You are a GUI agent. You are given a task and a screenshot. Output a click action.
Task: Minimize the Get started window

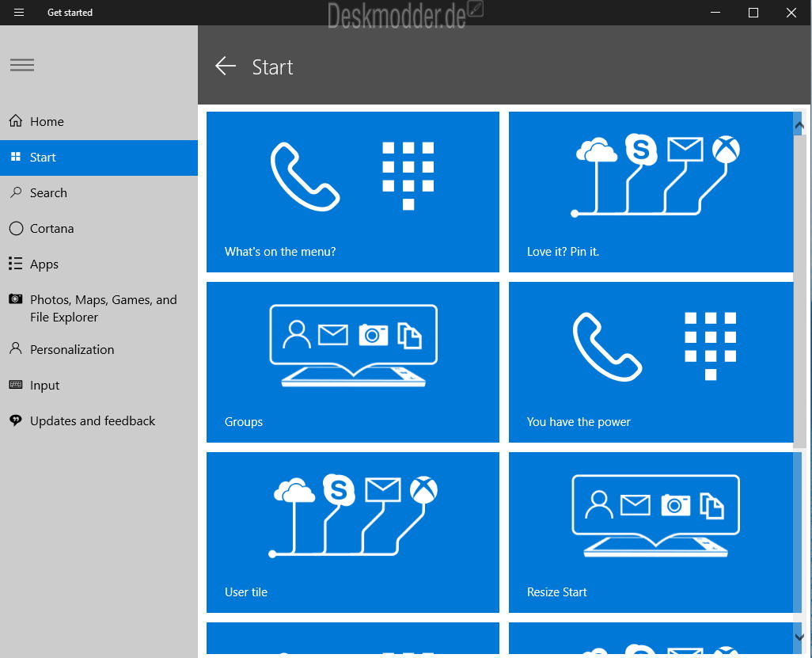[715, 13]
